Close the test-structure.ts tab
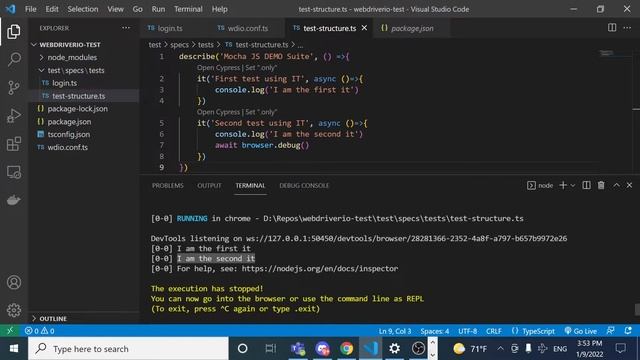 (364, 28)
